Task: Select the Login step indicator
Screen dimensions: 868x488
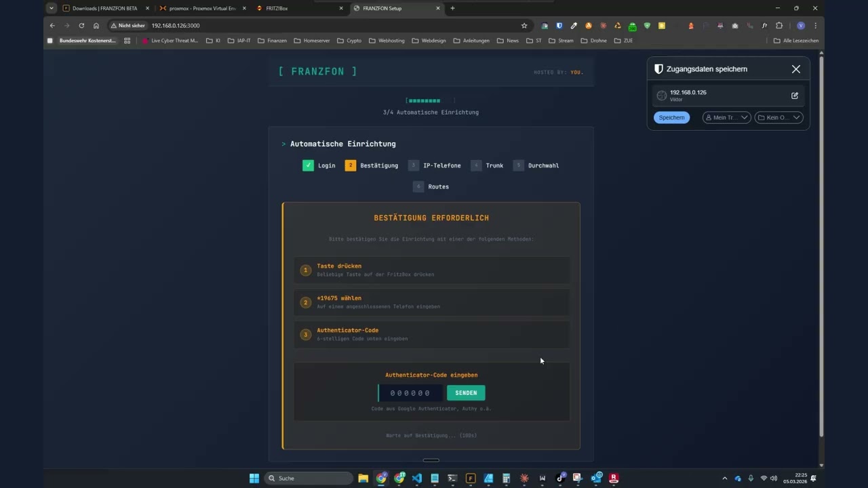Action: (319, 165)
